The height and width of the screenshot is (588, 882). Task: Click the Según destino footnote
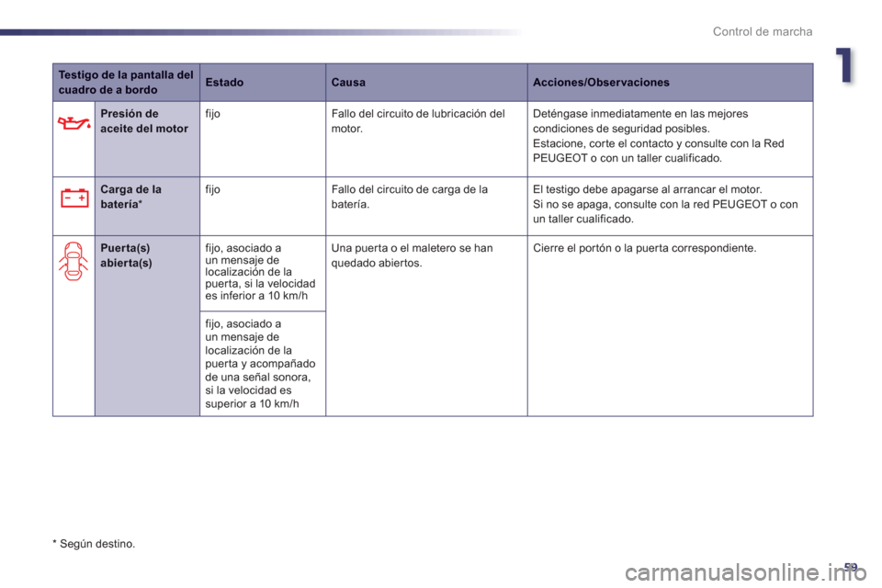click(94, 544)
